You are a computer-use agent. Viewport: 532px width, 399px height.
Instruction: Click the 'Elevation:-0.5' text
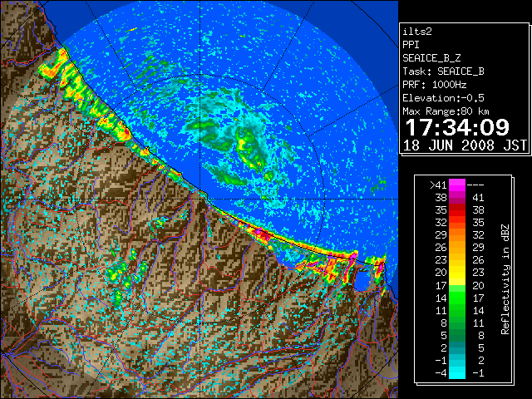[443, 98]
